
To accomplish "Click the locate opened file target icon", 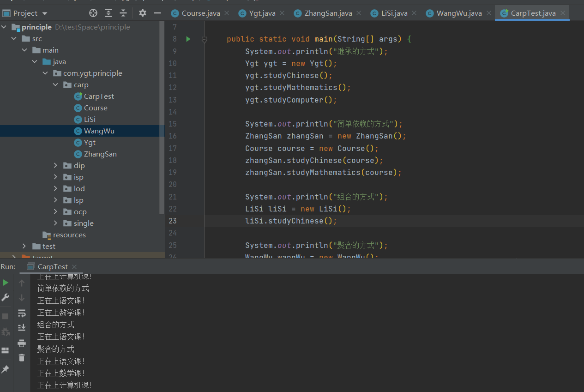I will (x=93, y=13).
